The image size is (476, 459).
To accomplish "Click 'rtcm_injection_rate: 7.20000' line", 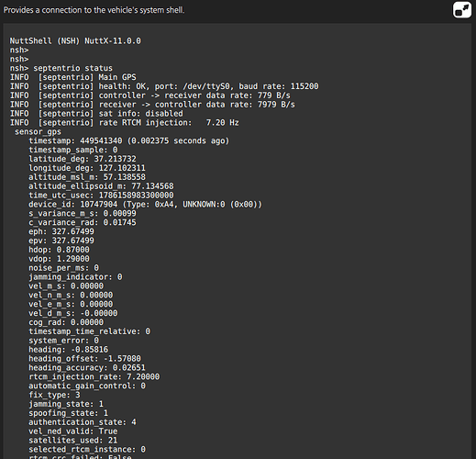I will pyautogui.click(x=94, y=376).
